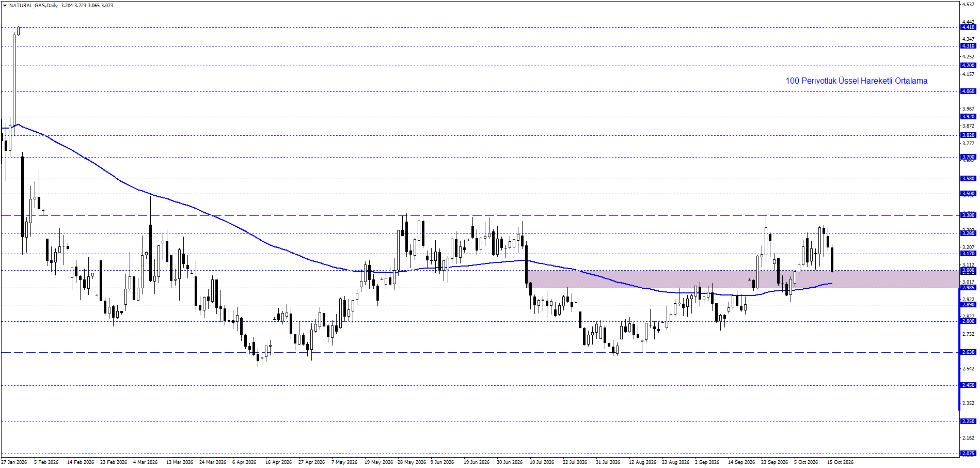Viewport: 980px width, 468px height.
Task: Select the 4 Mar 2026 date label
Action: tap(145, 462)
